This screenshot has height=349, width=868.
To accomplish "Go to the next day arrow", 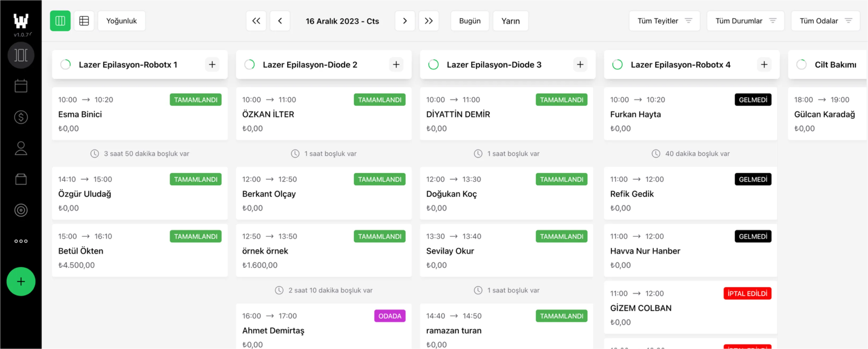I will (405, 21).
